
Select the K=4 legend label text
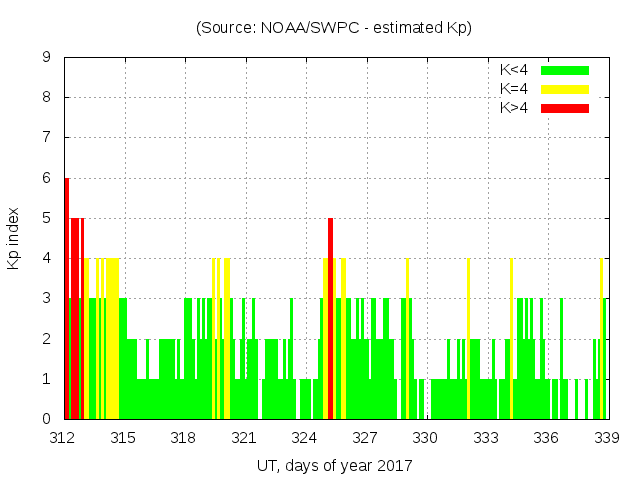coord(515,89)
